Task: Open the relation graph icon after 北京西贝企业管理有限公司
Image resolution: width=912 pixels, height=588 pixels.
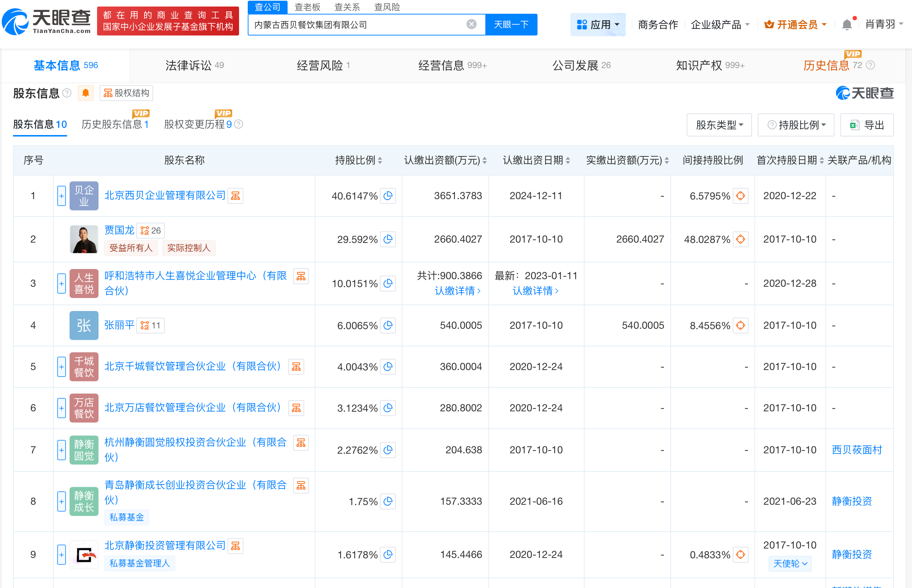Action: click(236, 196)
